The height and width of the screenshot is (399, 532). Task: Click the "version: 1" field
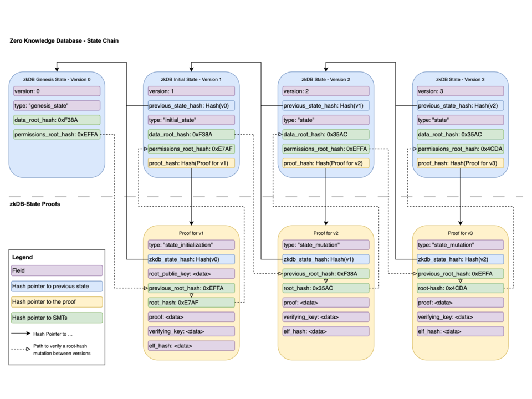191,91
